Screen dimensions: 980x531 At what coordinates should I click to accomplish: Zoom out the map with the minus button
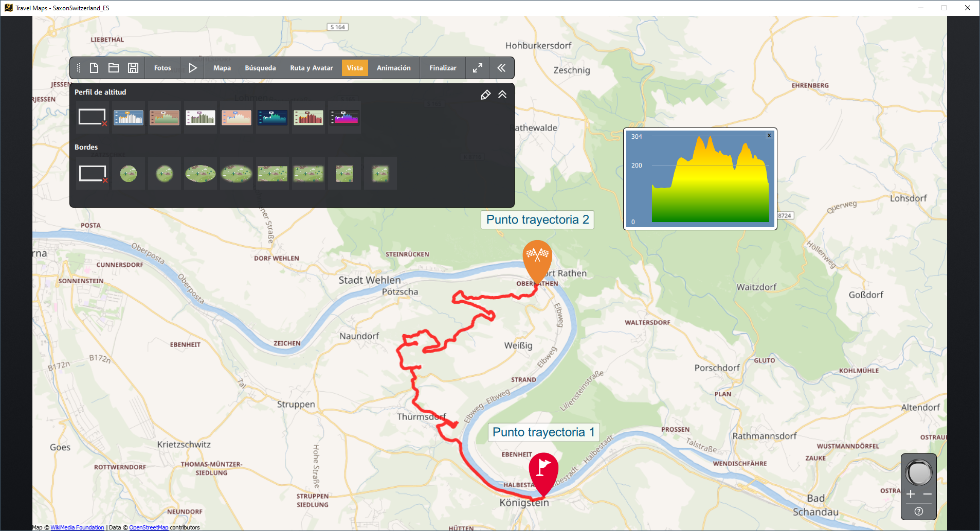click(x=928, y=495)
